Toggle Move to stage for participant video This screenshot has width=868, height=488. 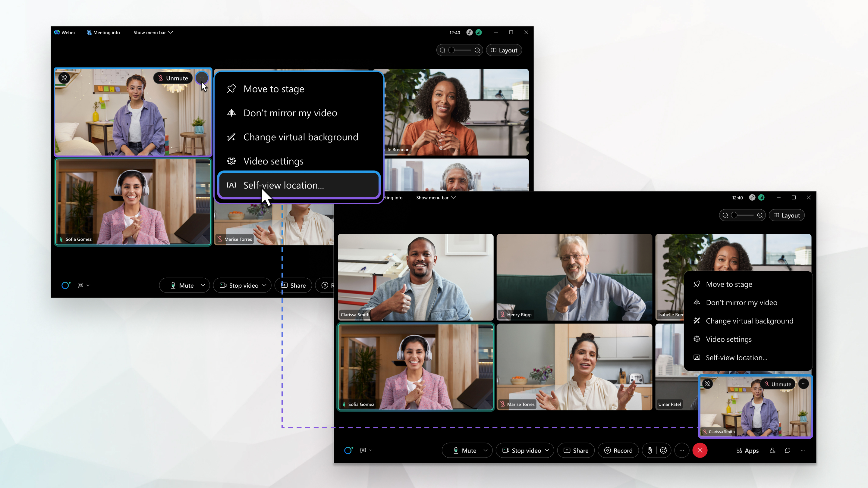tap(274, 89)
